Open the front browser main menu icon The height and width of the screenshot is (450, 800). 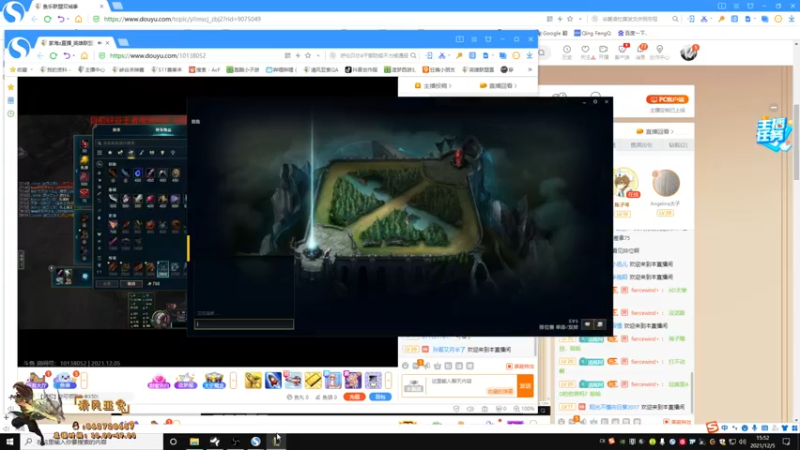[474, 39]
